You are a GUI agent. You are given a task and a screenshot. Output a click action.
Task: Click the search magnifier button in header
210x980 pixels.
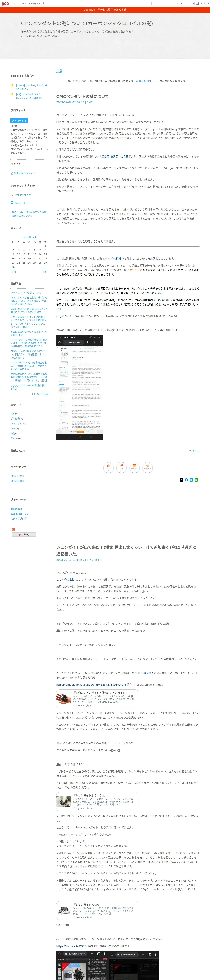197,3
